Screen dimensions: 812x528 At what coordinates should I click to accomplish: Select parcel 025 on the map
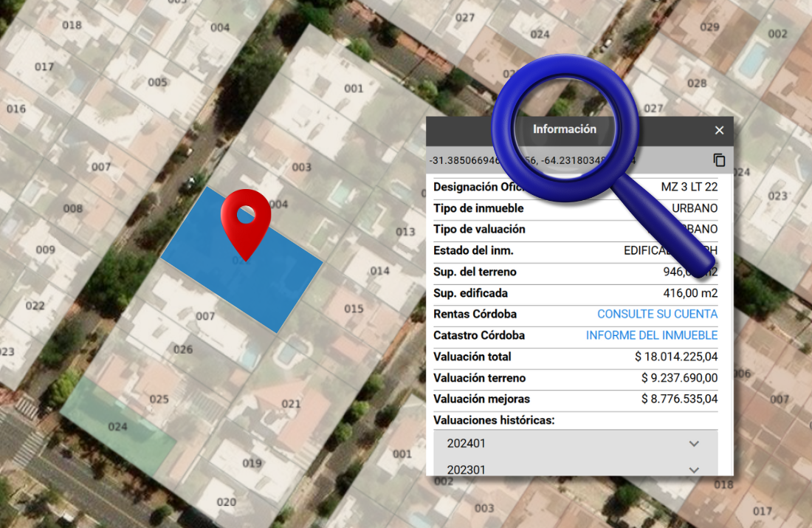pos(159,399)
